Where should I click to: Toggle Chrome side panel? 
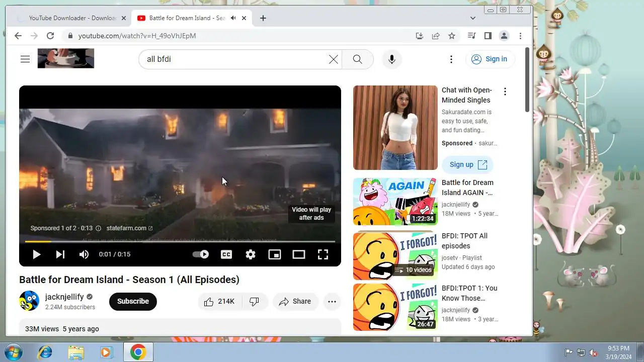pos(488,36)
